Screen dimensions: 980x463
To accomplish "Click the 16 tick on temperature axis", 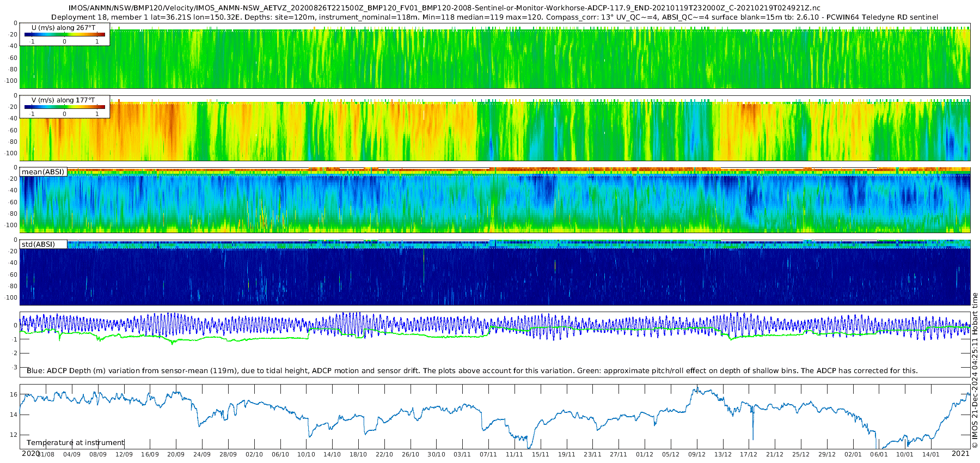I will coord(14,394).
